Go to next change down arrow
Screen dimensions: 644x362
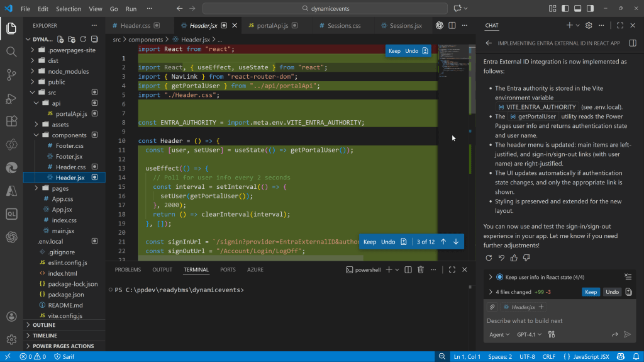(x=456, y=242)
